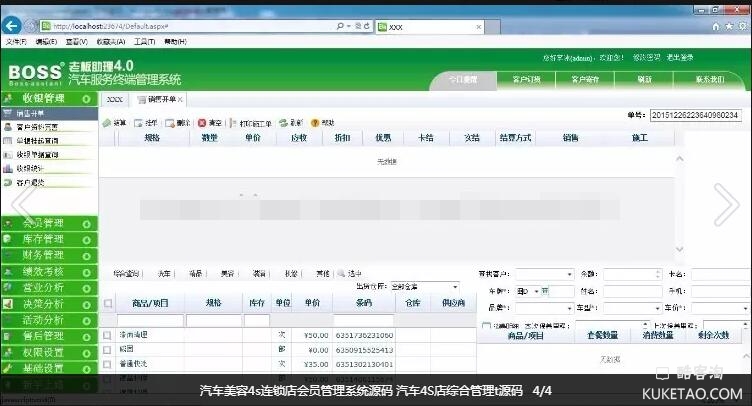This screenshot has width=752, height=406.
Task: Open the 车价 dropdown
Action: pyautogui.click(x=745, y=308)
